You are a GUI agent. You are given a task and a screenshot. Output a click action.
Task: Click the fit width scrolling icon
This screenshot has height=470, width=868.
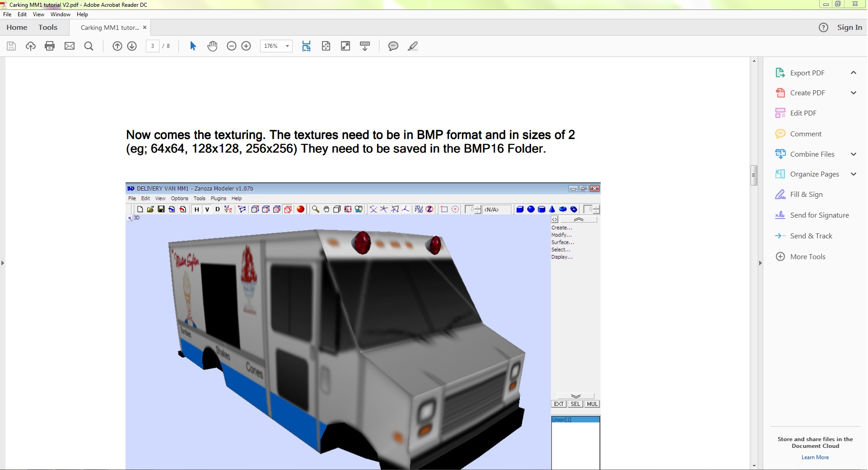(x=306, y=46)
